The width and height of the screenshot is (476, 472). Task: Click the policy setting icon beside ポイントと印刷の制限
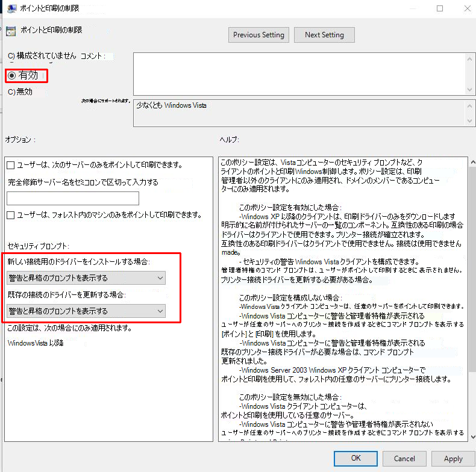(x=11, y=31)
